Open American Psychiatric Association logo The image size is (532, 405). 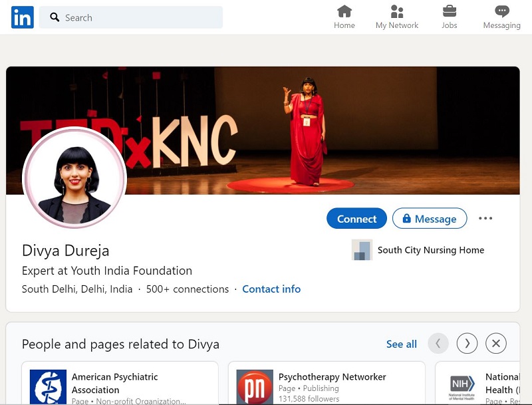click(x=48, y=387)
